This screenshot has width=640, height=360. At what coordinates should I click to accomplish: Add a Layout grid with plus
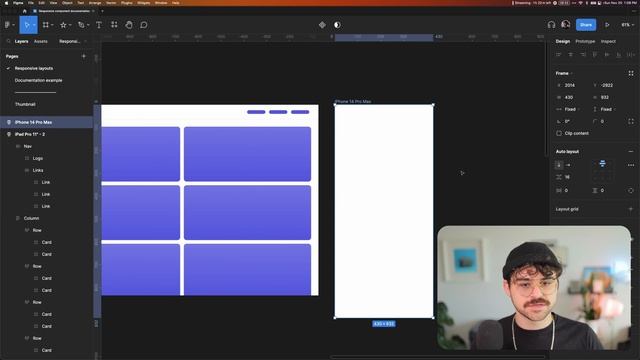pyautogui.click(x=631, y=209)
